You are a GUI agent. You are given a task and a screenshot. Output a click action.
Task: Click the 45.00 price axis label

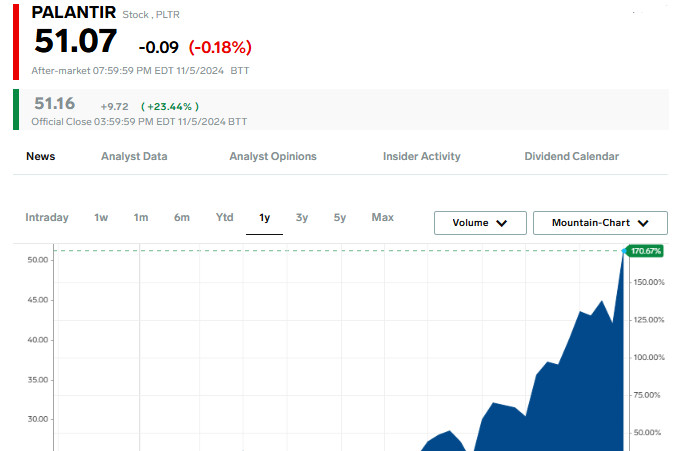(x=38, y=300)
